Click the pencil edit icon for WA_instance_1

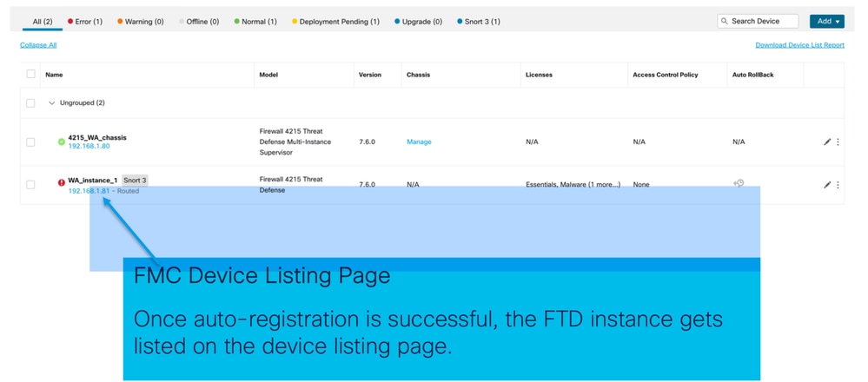coord(827,185)
